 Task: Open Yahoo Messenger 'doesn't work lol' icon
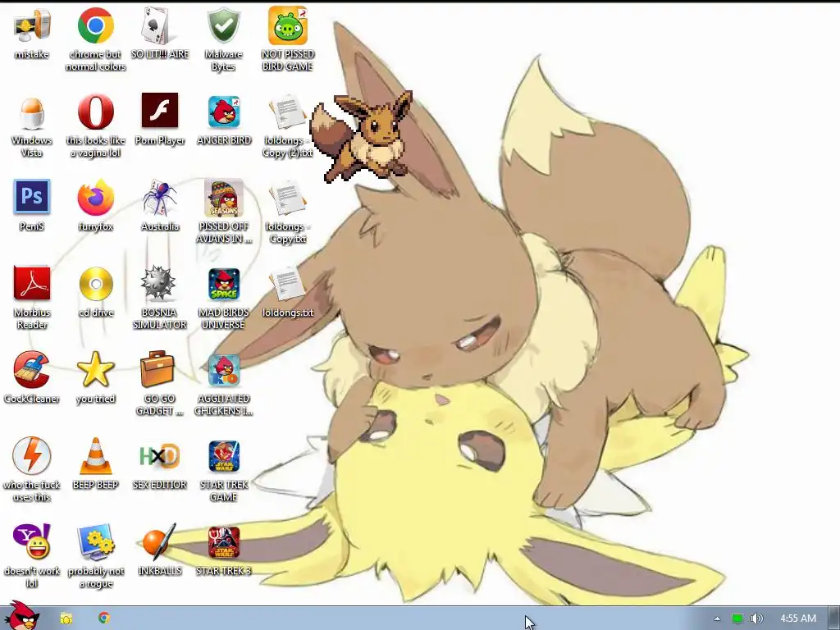tap(32, 541)
